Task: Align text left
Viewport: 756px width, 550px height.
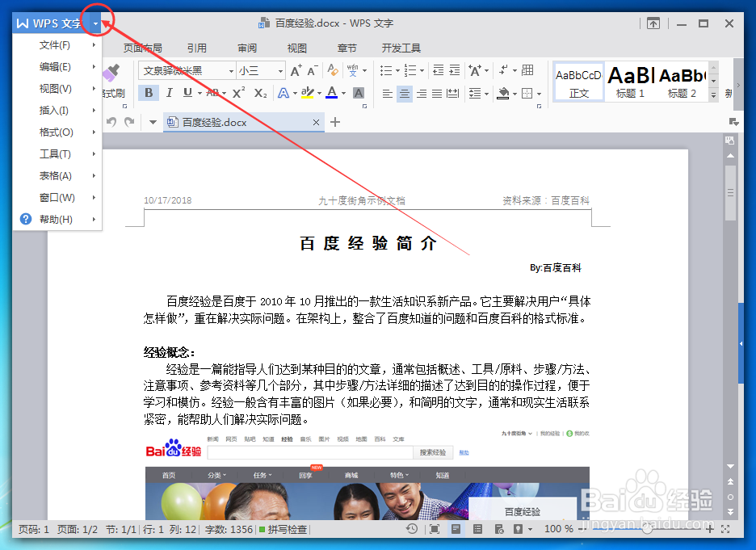Action: [x=387, y=93]
